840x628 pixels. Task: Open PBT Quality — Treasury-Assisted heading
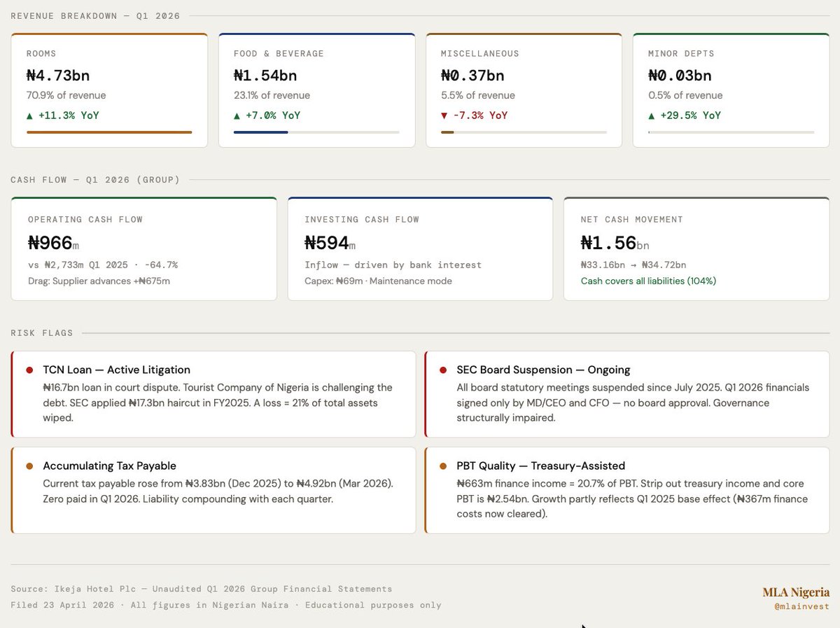coord(540,466)
